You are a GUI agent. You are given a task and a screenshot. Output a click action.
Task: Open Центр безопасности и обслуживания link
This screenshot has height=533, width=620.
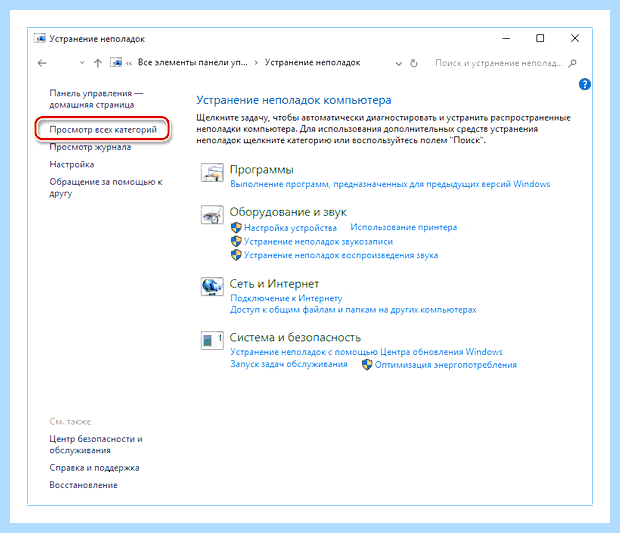point(96,444)
